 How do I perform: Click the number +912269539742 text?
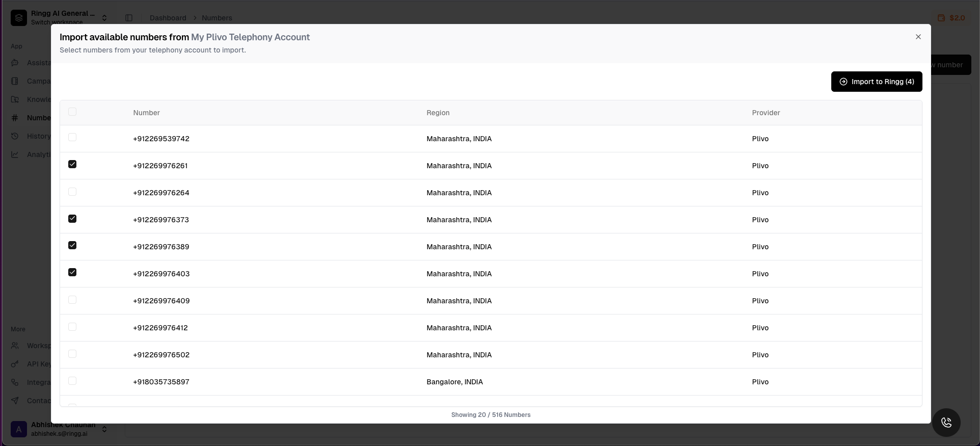(161, 139)
